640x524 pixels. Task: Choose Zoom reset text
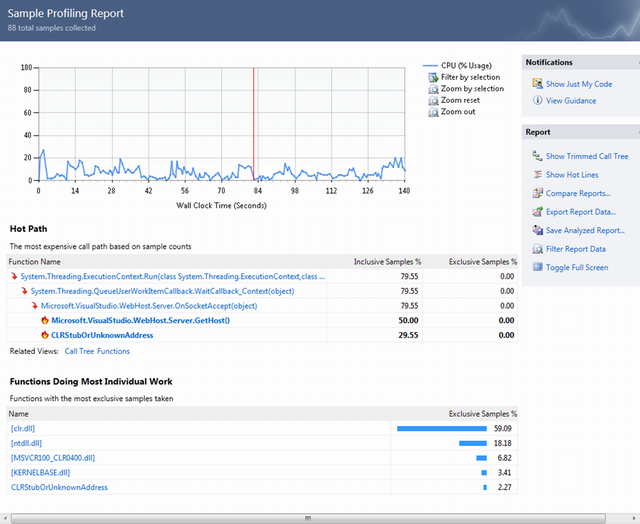tap(460, 100)
